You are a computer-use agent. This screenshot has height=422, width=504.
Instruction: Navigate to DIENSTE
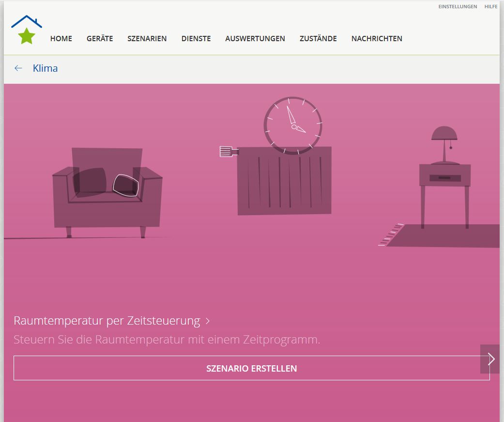[x=196, y=39]
